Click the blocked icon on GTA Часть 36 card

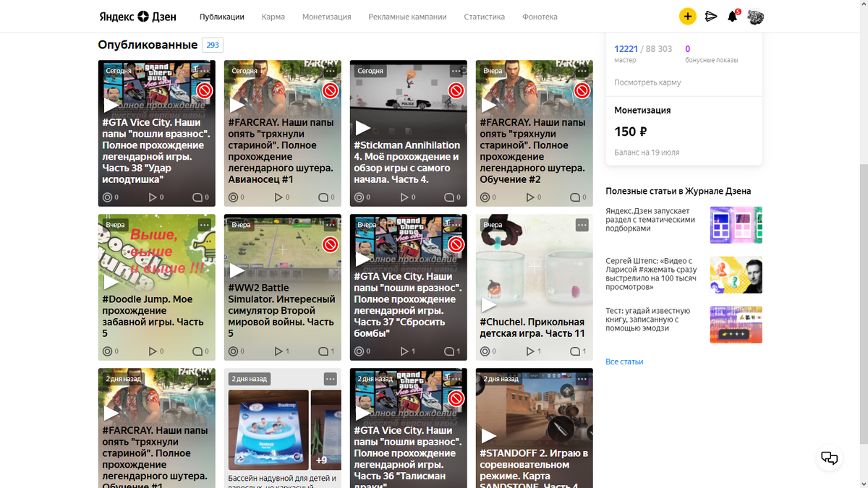pyautogui.click(x=456, y=398)
